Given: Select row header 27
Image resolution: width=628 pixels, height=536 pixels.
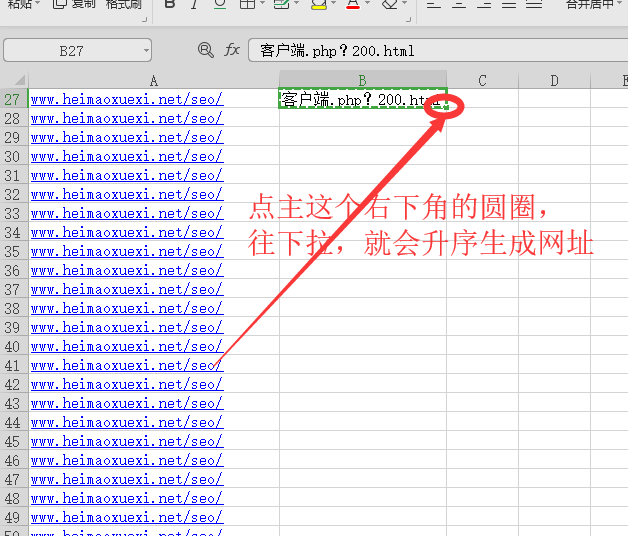Looking at the screenshot, I should 12,99.
